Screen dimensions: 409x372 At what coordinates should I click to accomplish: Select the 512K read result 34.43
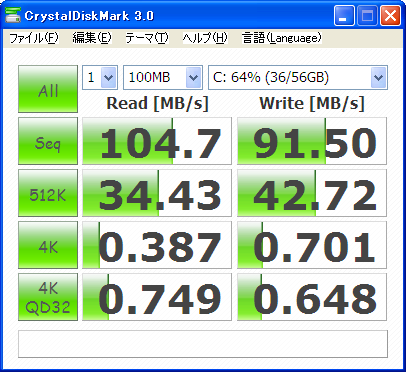point(157,193)
